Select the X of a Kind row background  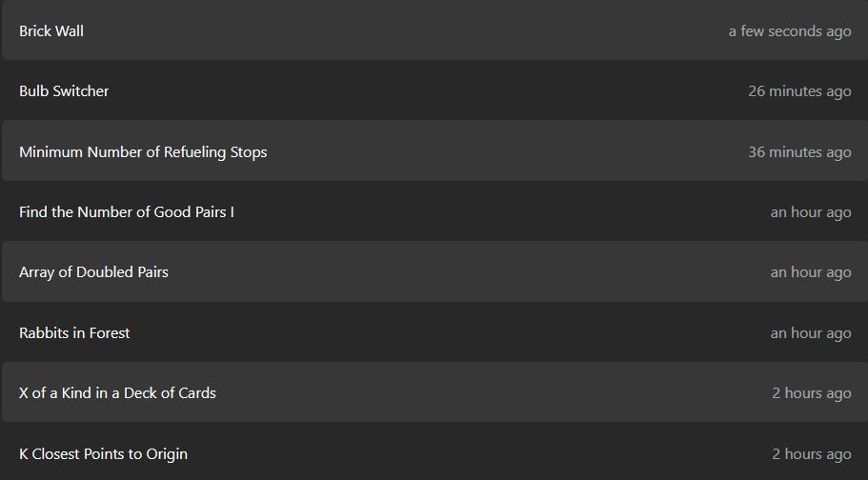tap(434, 392)
